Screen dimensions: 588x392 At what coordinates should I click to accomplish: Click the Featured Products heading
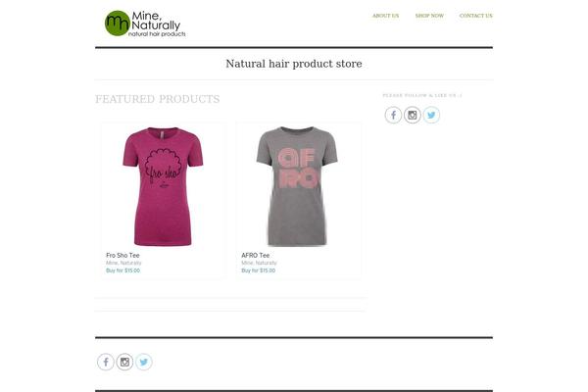[158, 99]
